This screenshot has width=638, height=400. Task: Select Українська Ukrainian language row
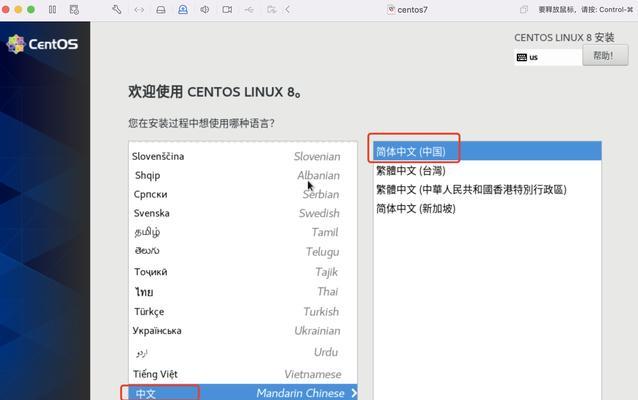pyautogui.click(x=243, y=331)
